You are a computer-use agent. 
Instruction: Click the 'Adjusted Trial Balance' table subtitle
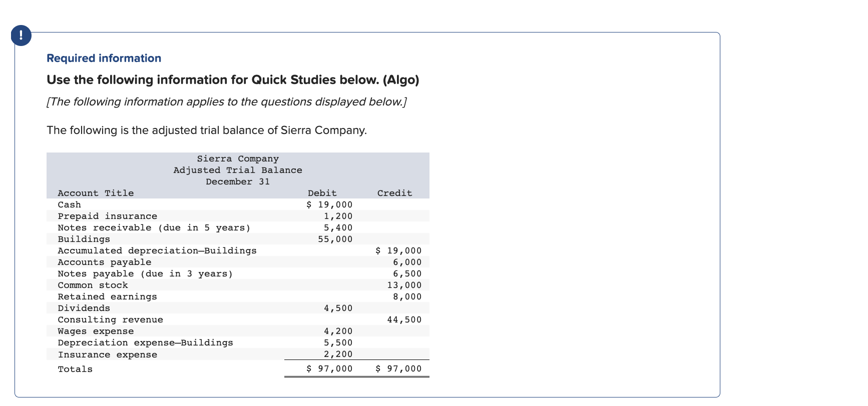tap(238, 170)
